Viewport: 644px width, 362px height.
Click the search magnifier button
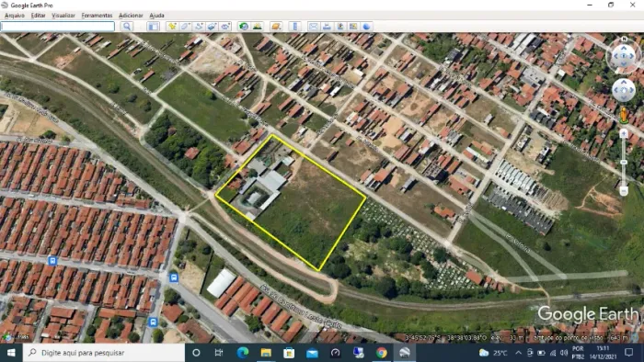(x=127, y=27)
